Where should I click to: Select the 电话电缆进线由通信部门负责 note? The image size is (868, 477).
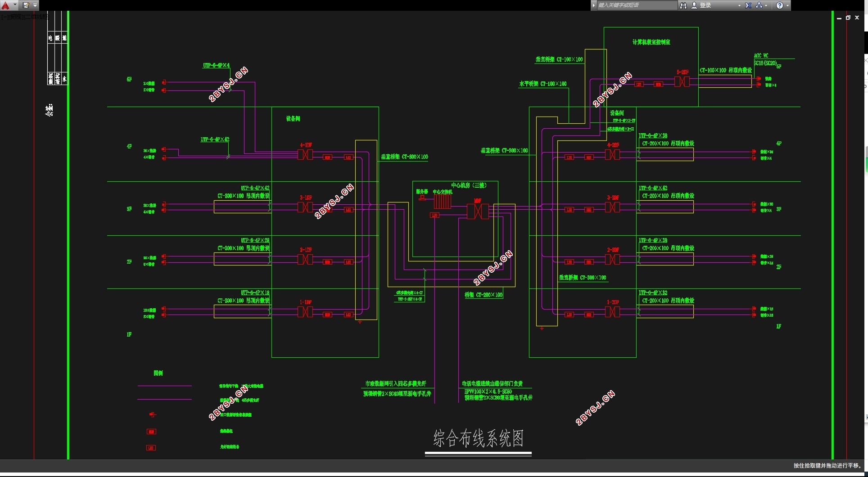click(492, 384)
